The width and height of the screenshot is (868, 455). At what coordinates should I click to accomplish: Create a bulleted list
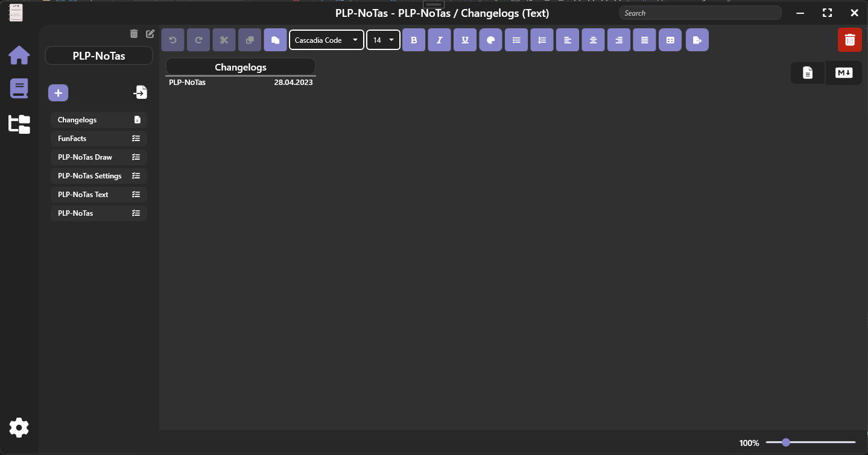[x=516, y=39]
